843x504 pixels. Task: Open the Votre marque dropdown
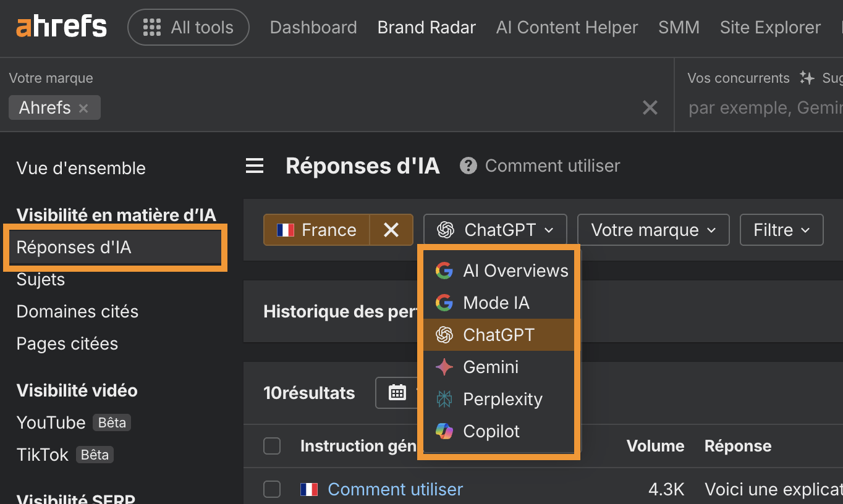653,229
